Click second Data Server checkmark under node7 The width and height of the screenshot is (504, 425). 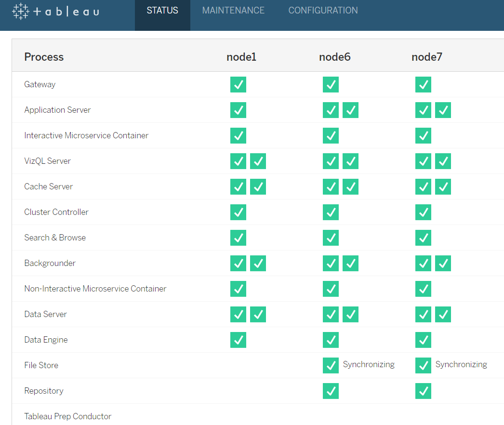coord(443,314)
